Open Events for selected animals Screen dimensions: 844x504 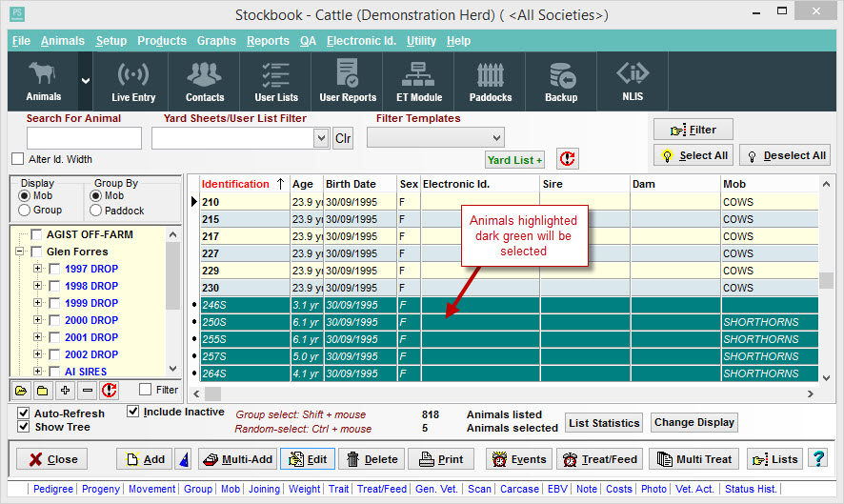(519, 459)
